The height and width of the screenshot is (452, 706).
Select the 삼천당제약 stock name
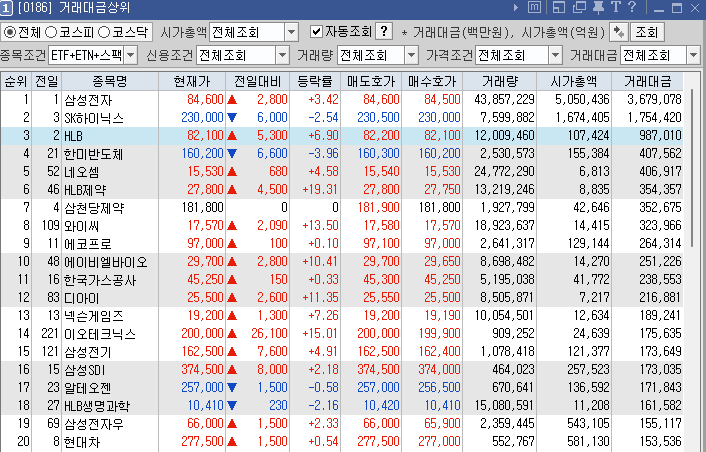click(x=93, y=208)
